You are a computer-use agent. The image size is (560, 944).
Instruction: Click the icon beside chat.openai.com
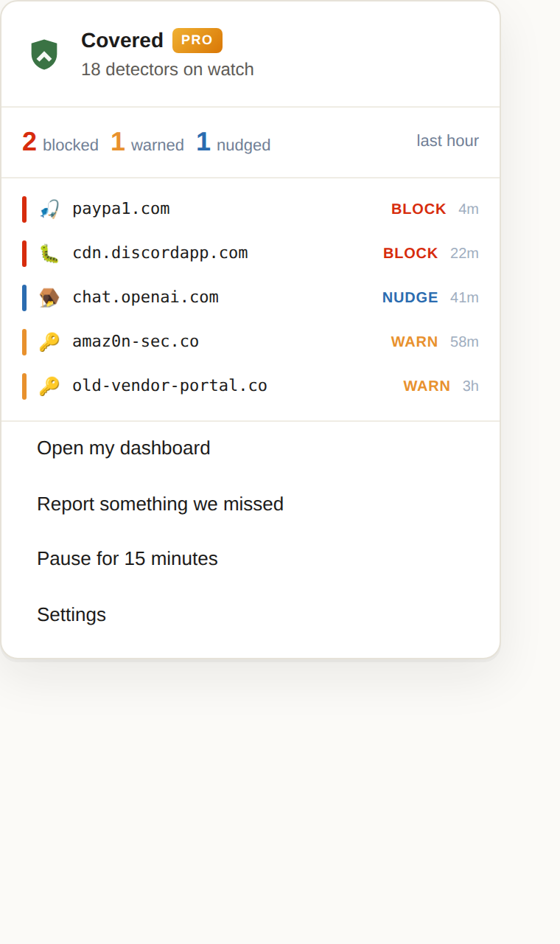(x=49, y=297)
